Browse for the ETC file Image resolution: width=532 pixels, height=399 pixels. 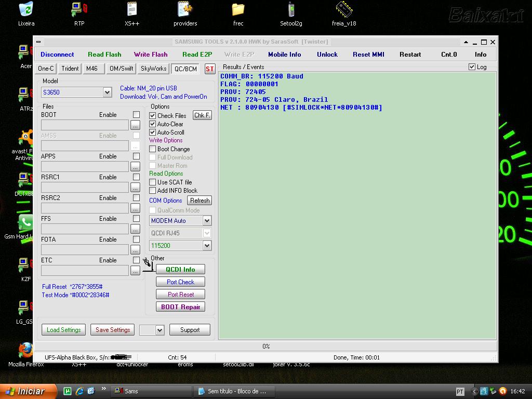135,270
